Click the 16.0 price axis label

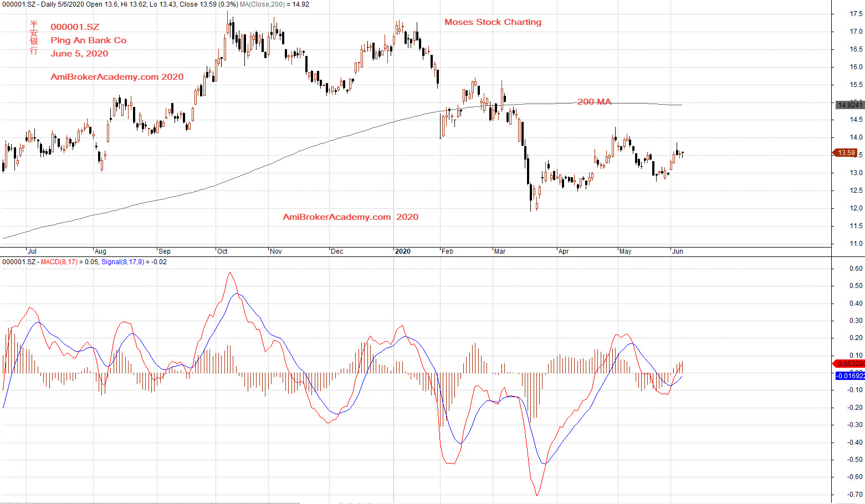click(x=856, y=68)
